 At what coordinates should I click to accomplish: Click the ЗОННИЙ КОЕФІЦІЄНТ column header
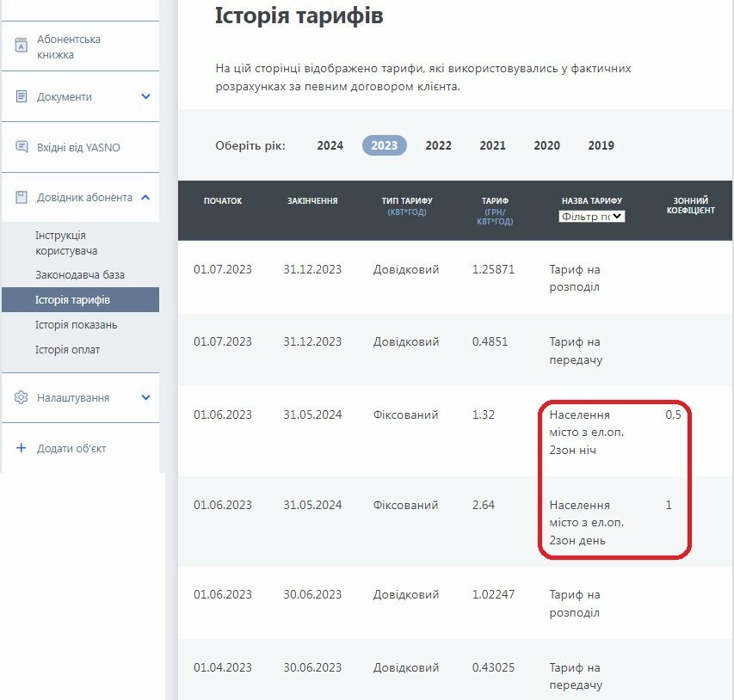[x=690, y=206]
